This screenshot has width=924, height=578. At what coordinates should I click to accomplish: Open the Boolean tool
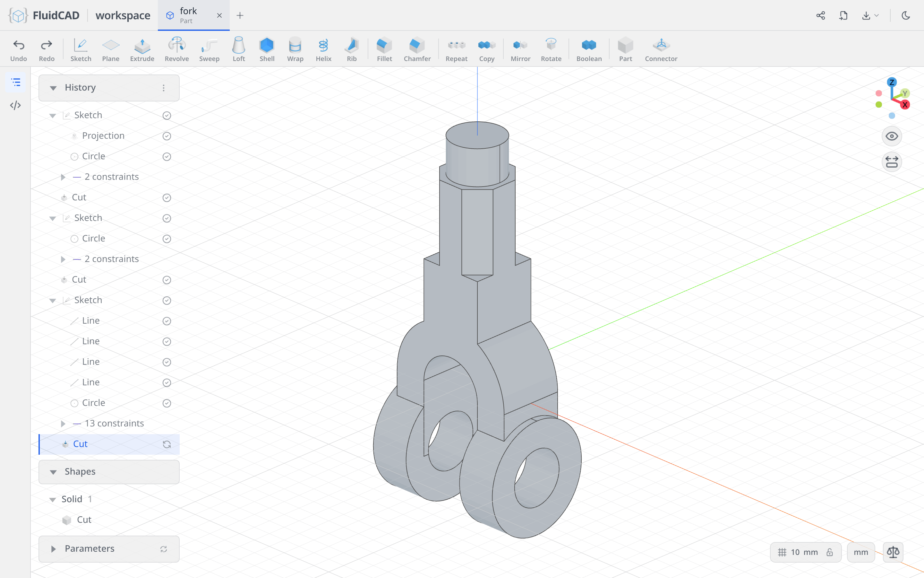(x=589, y=50)
